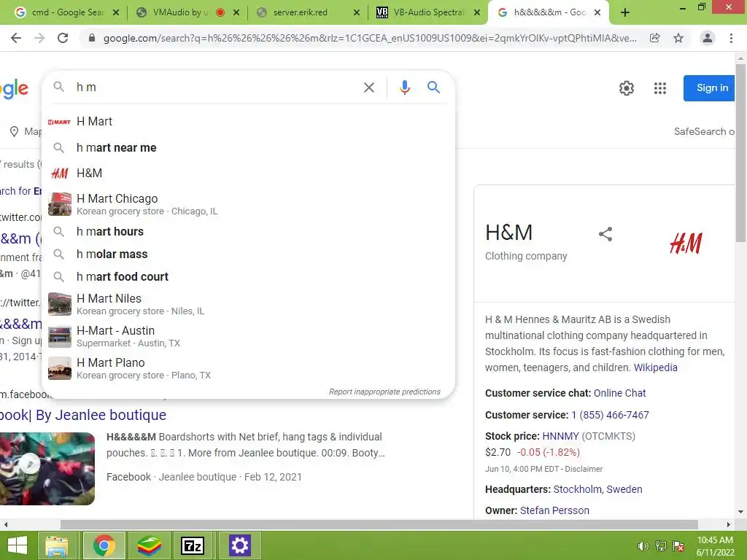This screenshot has height=560, width=747.
Task: Click the address bar URL
Action: pos(370,38)
